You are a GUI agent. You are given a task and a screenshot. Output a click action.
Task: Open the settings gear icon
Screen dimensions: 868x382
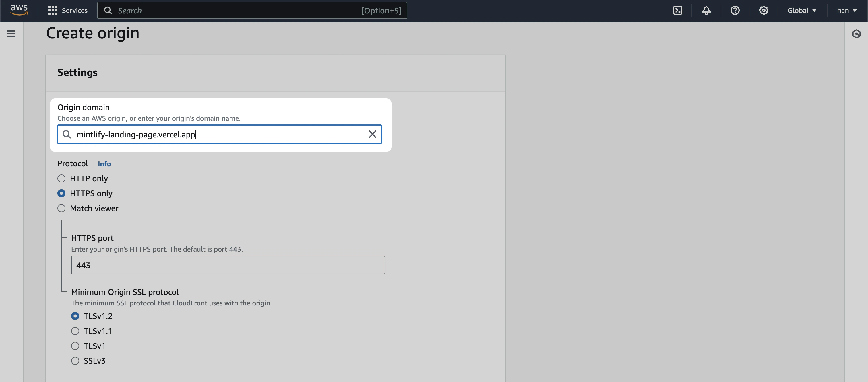tap(764, 10)
